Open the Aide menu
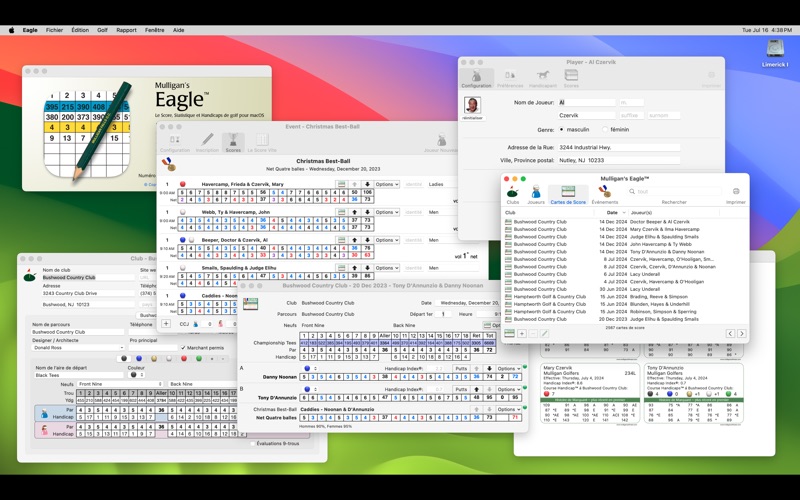This screenshot has height=500, width=800. coord(179,30)
